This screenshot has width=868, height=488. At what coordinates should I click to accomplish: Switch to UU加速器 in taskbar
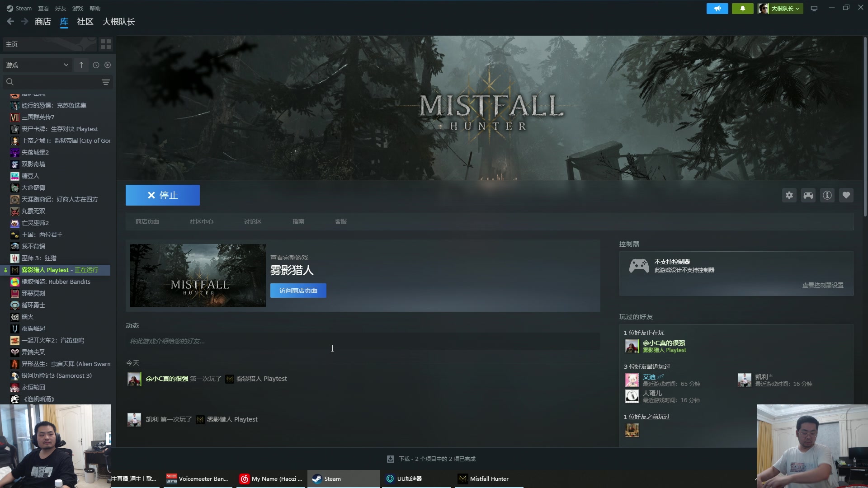tap(416, 479)
